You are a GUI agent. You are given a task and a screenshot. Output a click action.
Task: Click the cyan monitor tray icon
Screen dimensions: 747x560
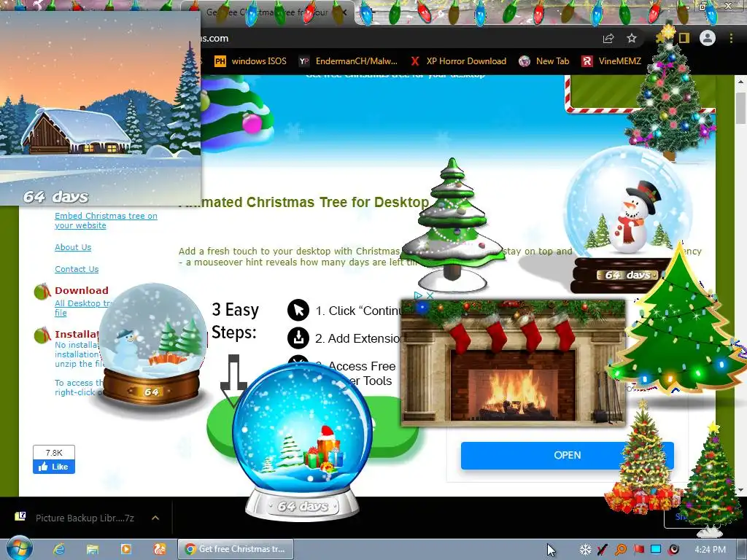(656, 550)
